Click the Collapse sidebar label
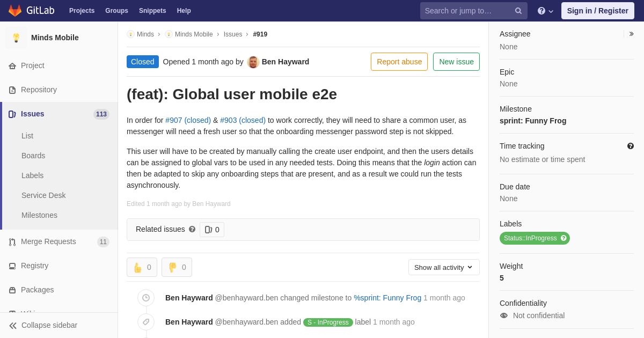Image resolution: width=644 pixels, height=338 pixels. pos(49,325)
